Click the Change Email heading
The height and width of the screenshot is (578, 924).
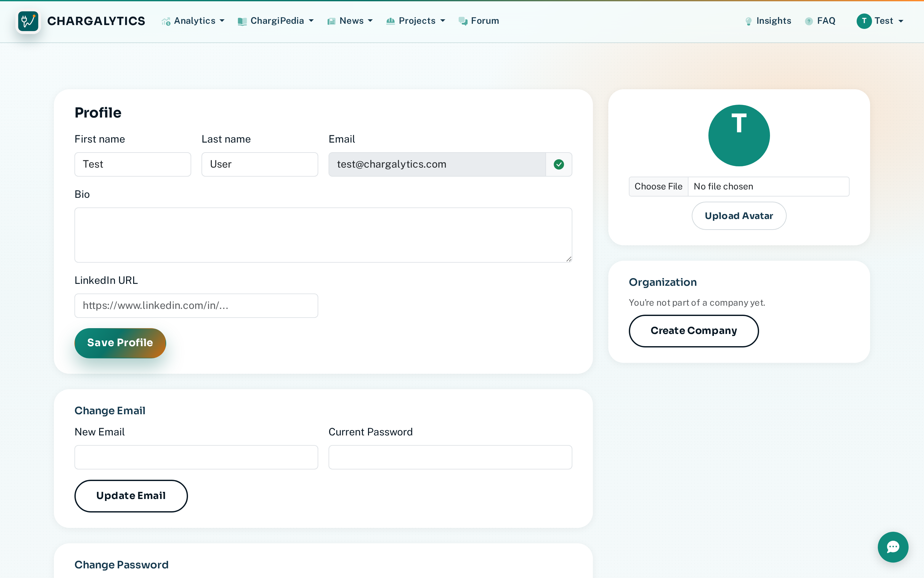click(x=110, y=411)
